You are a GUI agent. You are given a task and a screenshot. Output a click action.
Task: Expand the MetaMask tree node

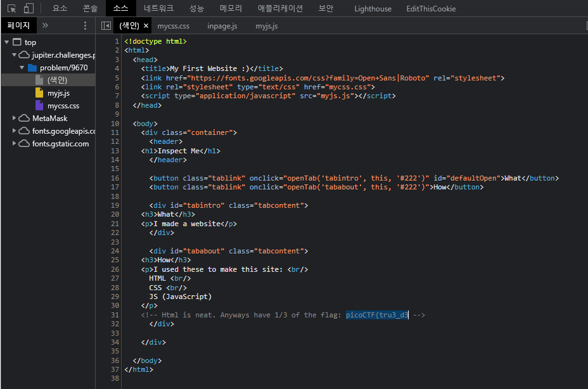14,118
